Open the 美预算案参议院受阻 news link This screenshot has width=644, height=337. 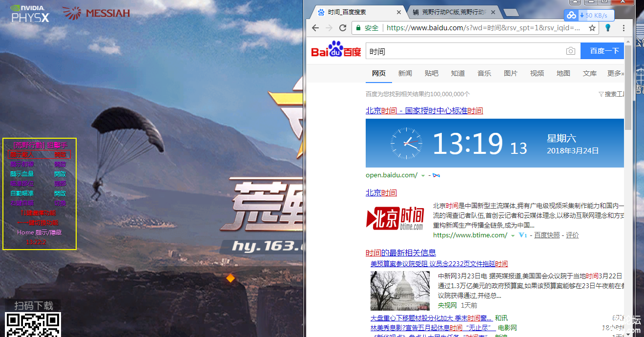(439, 264)
